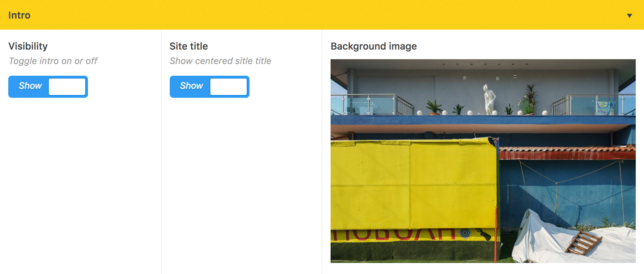The image size is (644, 274).
Task: Open the Background image thumbnail
Action: tap(483, 161)
